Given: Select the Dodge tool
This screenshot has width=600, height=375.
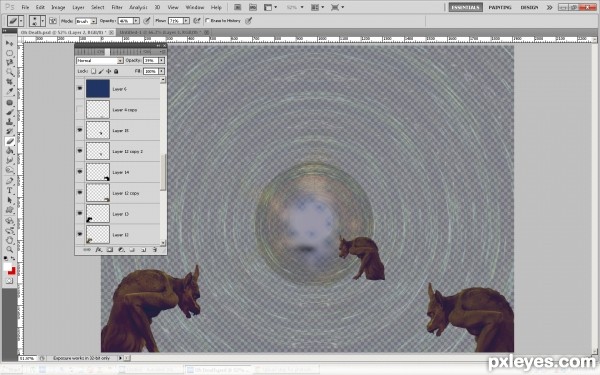Looking at the screenshot, I should coord(10,170).
